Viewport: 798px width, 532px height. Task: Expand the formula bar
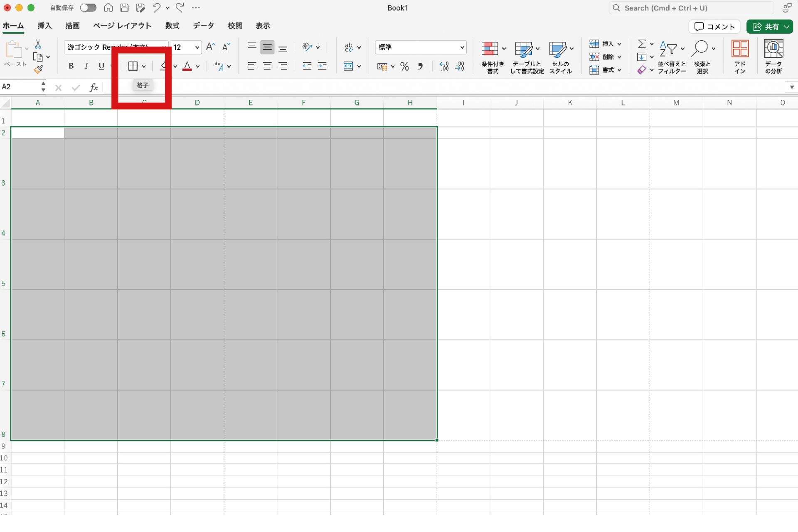pos(791,87)
